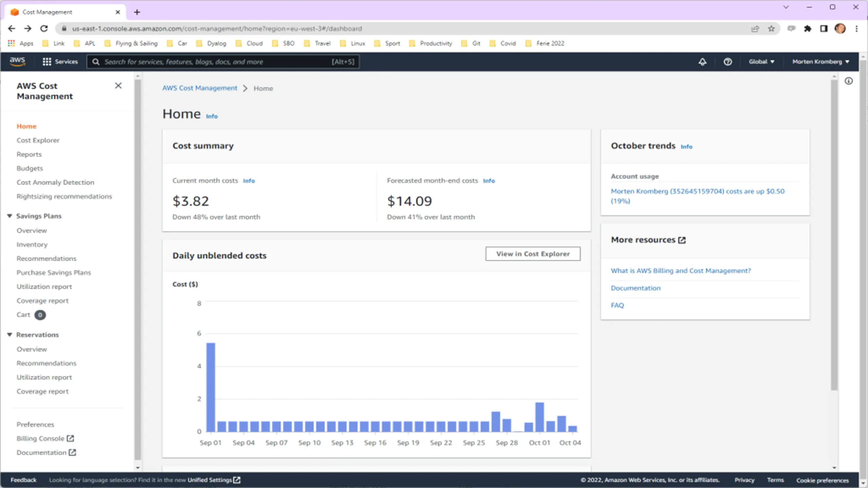Viewport: 868px width, 488px height.
Task: Click the help question mark icon
Action: 727,62
